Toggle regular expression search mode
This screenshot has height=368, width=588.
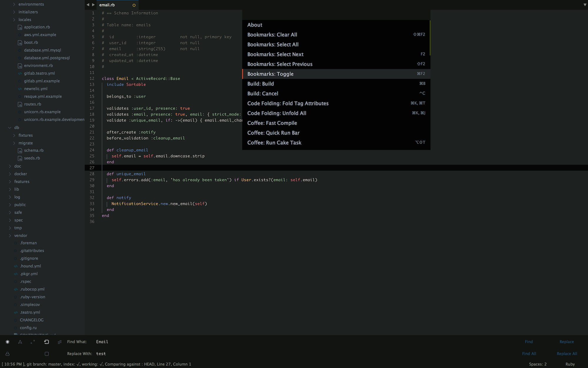point(8,342)
